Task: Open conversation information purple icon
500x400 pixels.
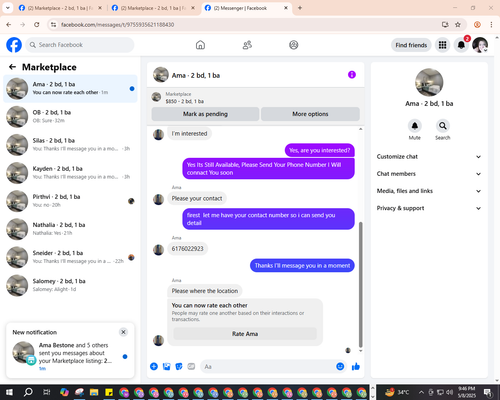Action: pos(352,75)
